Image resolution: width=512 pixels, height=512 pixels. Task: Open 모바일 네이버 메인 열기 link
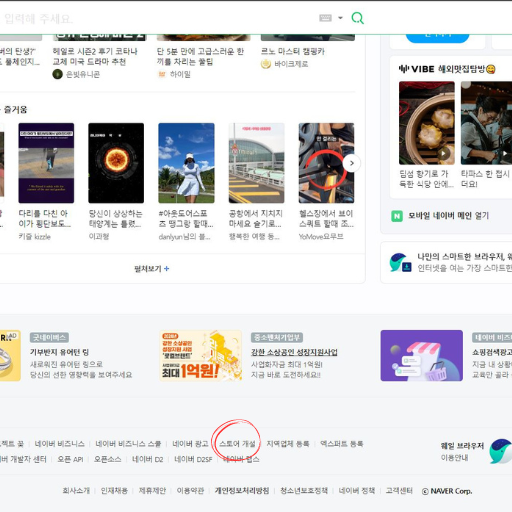tap(448, 216)
